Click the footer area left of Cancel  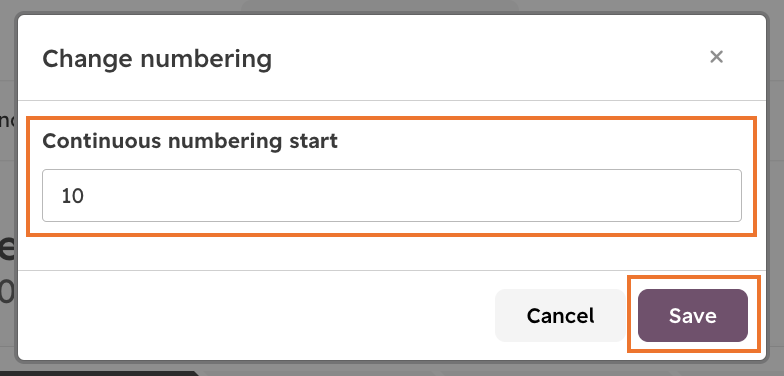tap(255, 316)
